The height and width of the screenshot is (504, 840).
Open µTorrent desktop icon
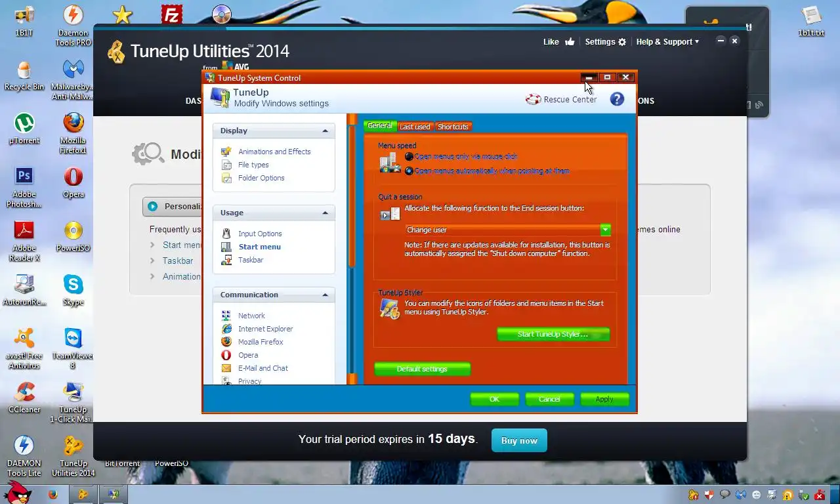click(x=24, y=129)
